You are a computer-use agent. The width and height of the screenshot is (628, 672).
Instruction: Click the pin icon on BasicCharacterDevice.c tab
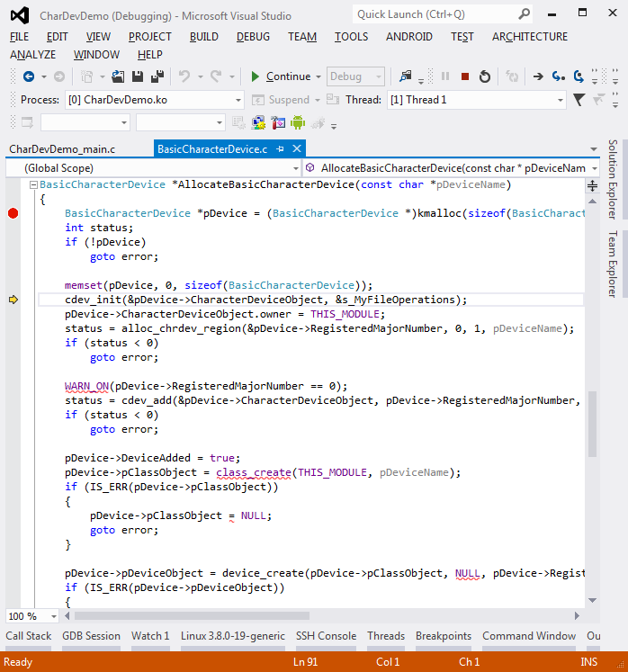[x=281, y=148]
